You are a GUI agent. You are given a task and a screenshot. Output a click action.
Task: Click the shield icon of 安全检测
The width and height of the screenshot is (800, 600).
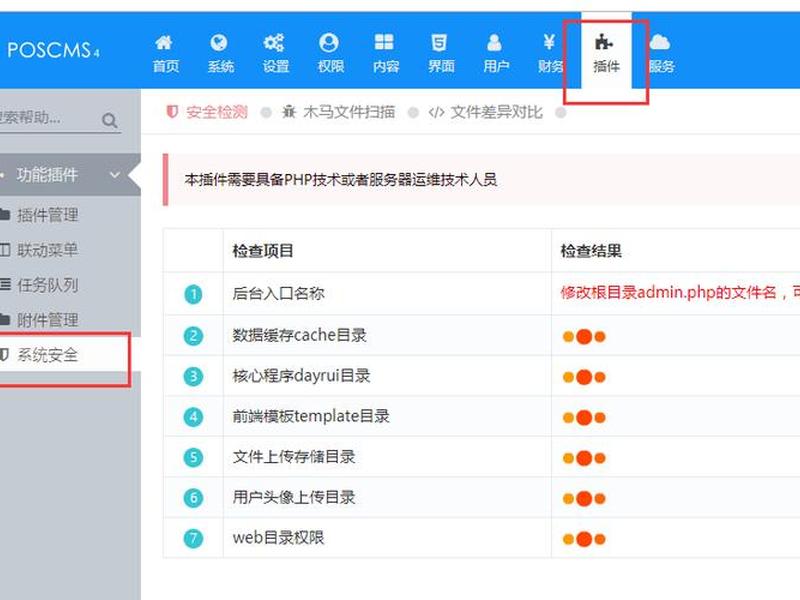coord(172,112)
